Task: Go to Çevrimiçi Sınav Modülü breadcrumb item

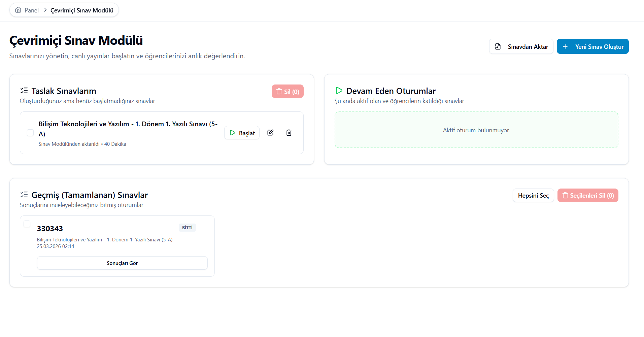Action: (82, 10)
